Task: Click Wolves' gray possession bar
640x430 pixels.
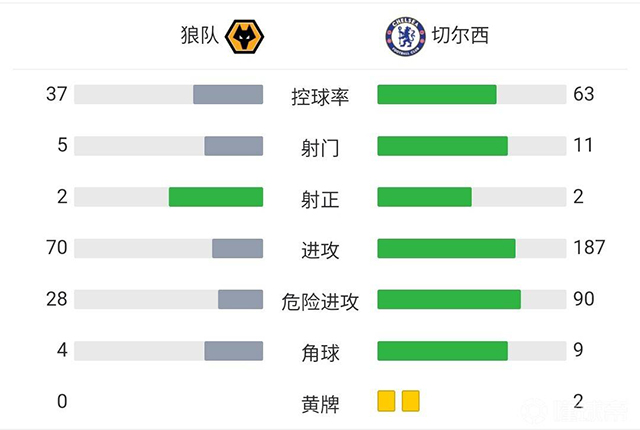Action: coord(228,94)
